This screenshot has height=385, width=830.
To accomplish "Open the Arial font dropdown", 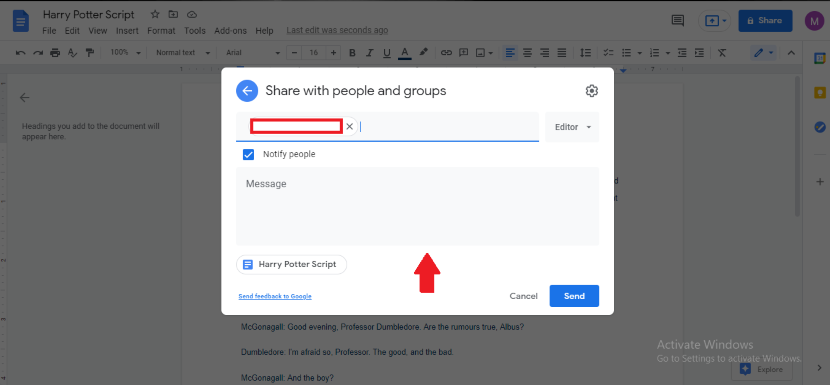I will tap(253, 52).
